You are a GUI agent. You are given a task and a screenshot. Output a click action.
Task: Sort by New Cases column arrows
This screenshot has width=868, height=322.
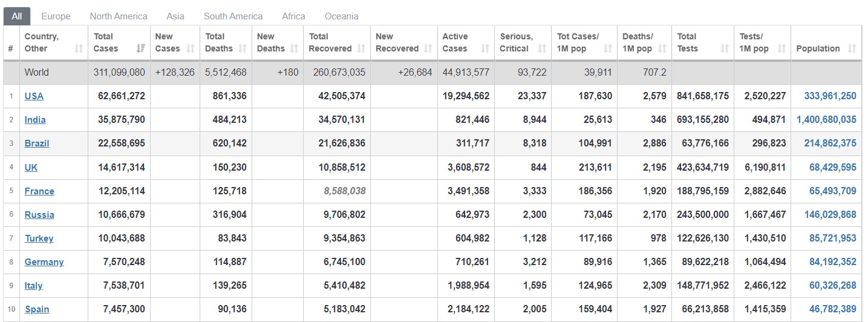point(191,48)
